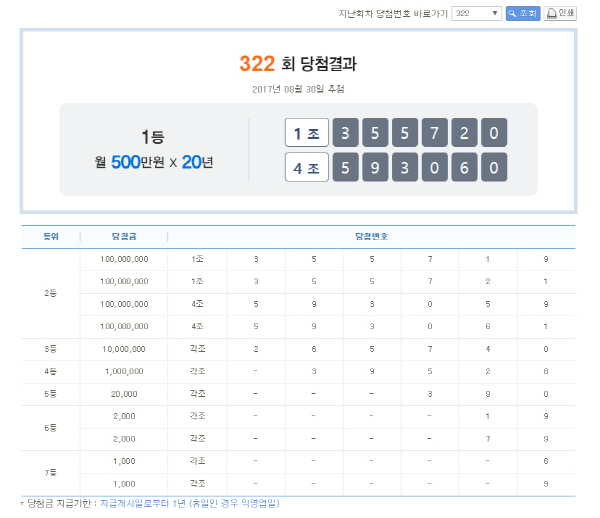This screenshot has width=600, height=518.
Task: Open the past draw round dropdown showing 322
Action: [476, 13]
